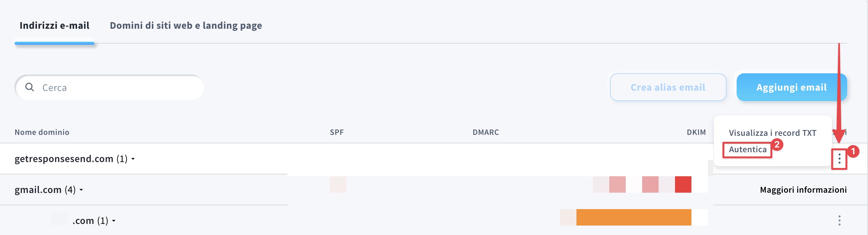Screen dimensions: 868x235
Task: Open three-dot menu in bottom .com row
Action: [839, 220]
